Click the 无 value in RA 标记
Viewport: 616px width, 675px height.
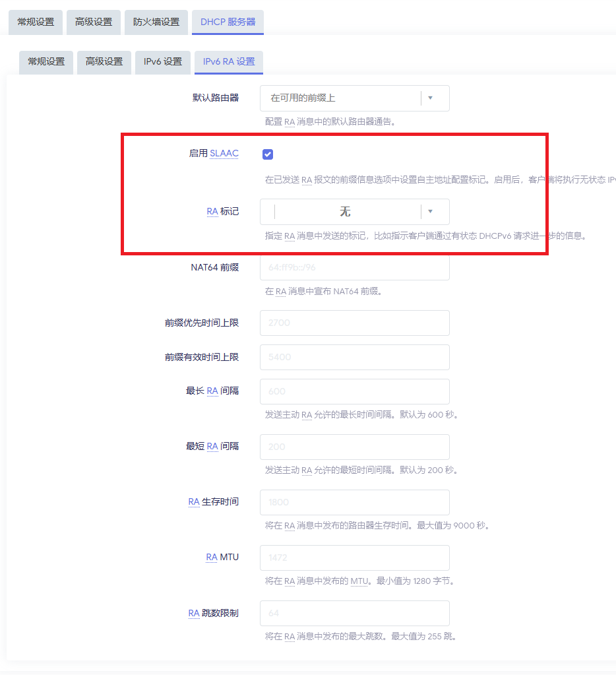click(345, 212)
